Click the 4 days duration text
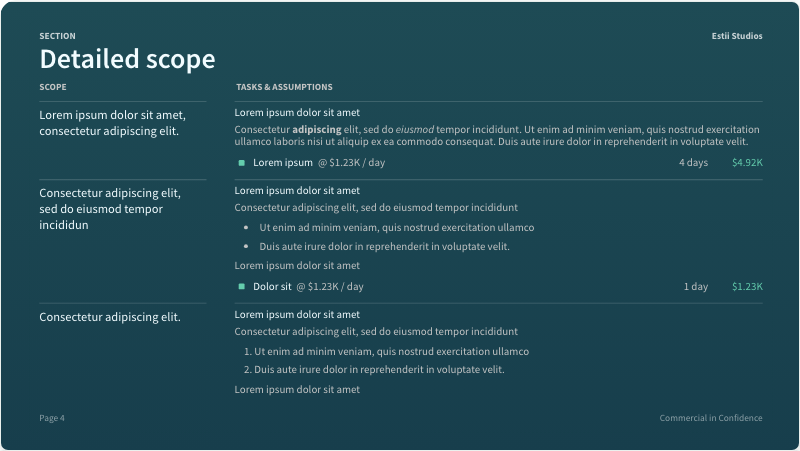Viewport: 800px width, 451px height. point(693,163)
